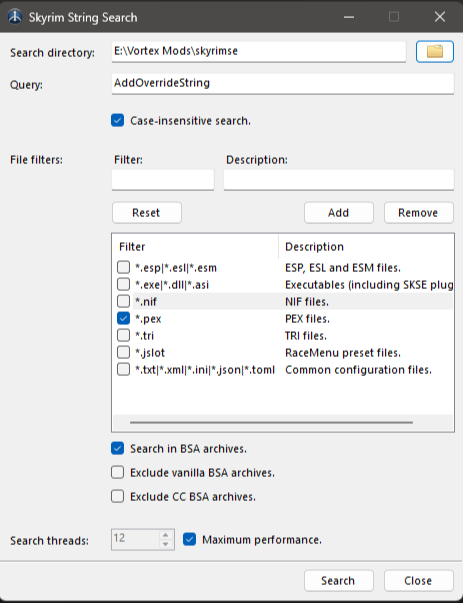Viewport: 463px width, 603px height.
Task: Uncheck the *.pex filter checkbox
Action: tap(123, 318)
